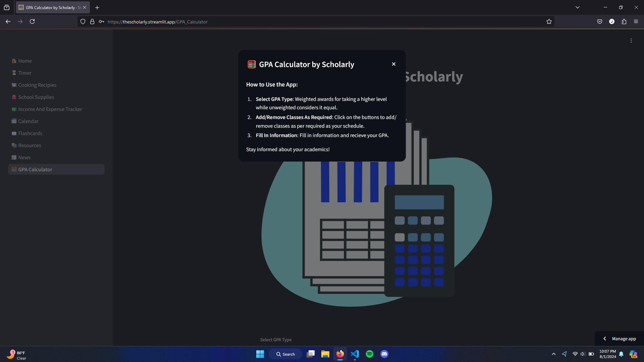
Task: Select the GPA Calculator browser tab
Action: pyautogui.click(x=50, y=7)
